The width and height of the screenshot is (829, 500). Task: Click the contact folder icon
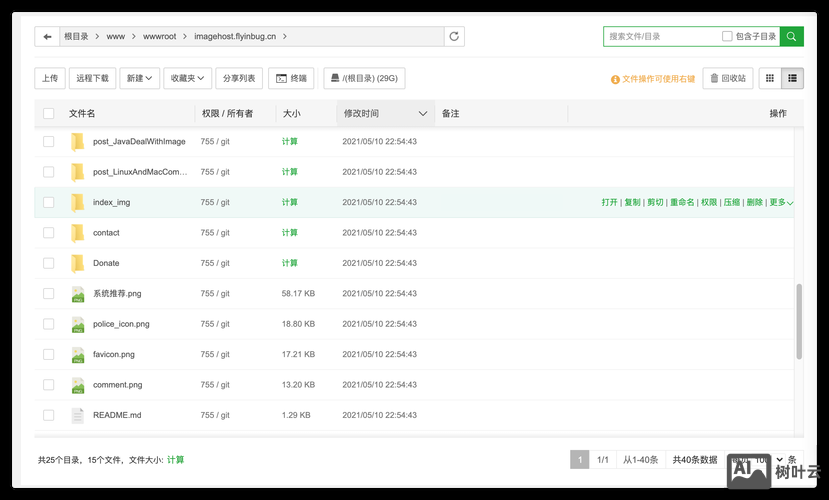tap(78, 233)
